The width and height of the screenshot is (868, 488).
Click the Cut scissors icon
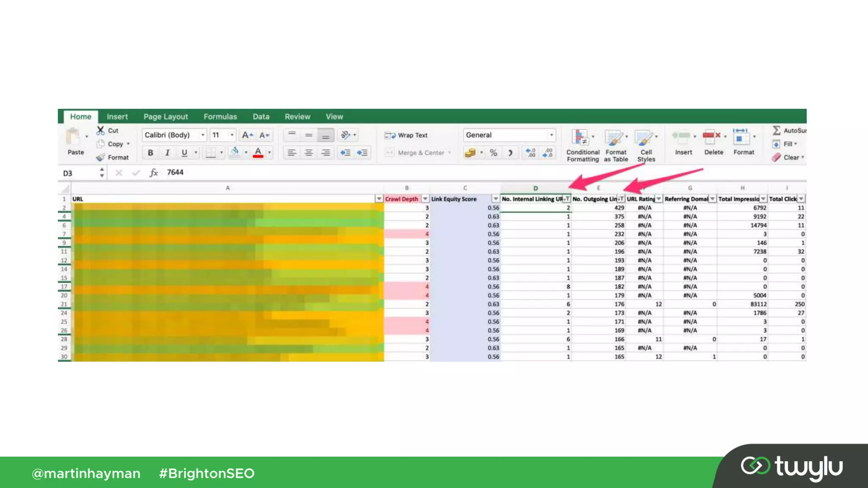(100, 130)
